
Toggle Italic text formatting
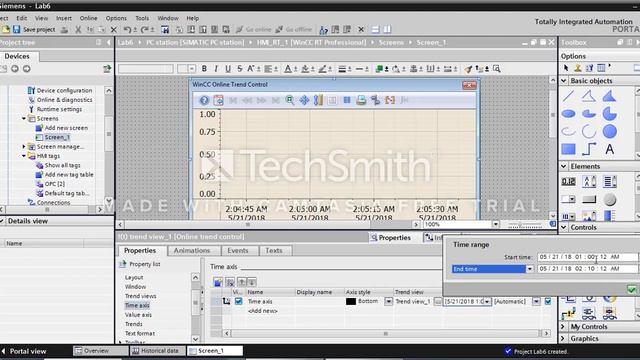click(x=216, y=69)
